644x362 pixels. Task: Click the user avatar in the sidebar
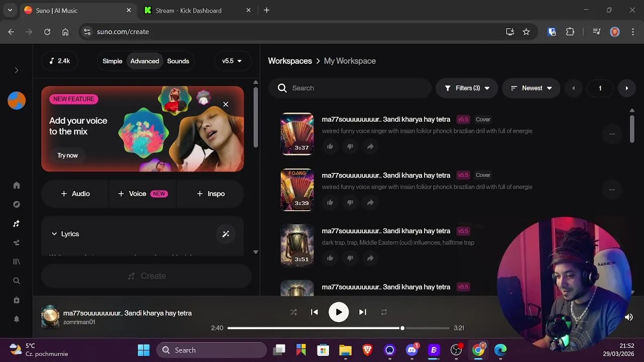click(x=17, y=101)
